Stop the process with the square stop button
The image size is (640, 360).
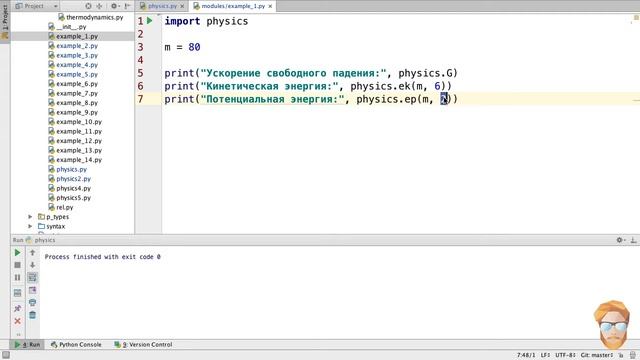tap(17, 265)
